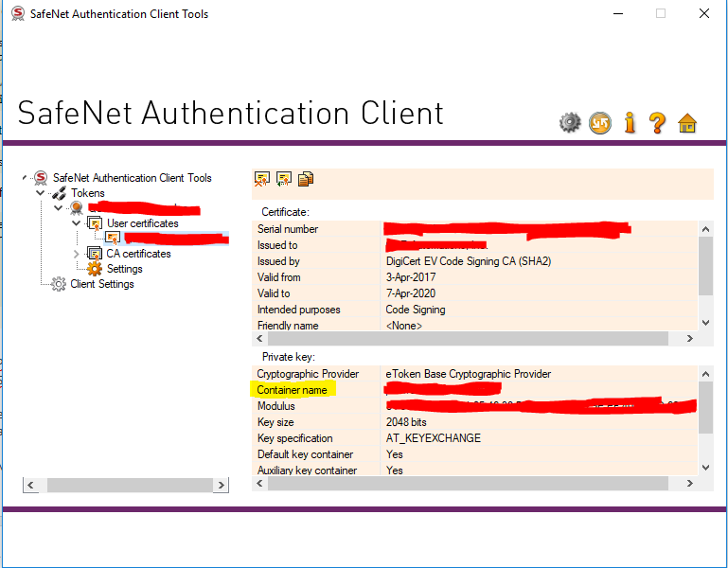Click tree panel scroll left arrow
This screenshot has width=728, height=568.
pyautogui.click(x=30, y=486)
